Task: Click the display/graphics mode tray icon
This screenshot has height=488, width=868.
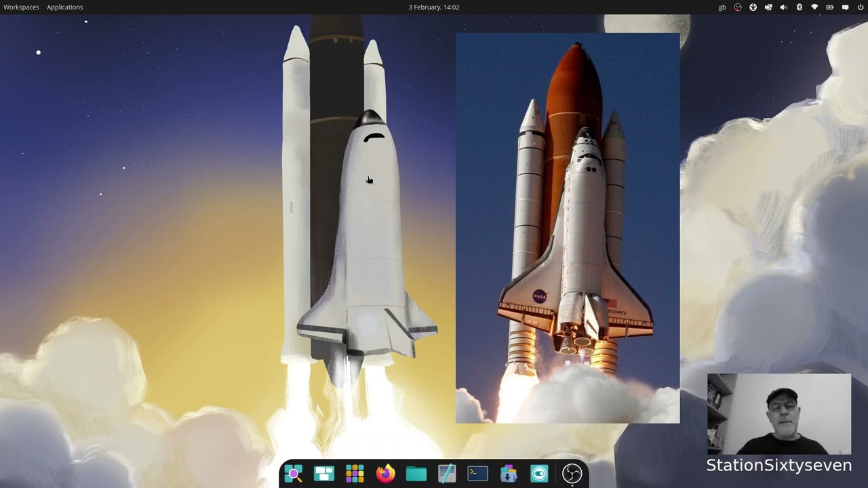Action: [x=768, y=7]
